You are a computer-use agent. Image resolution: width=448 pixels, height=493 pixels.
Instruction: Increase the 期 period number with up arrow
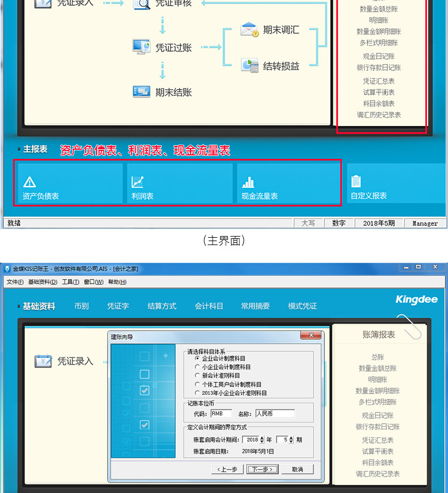[x=291, y=437]
